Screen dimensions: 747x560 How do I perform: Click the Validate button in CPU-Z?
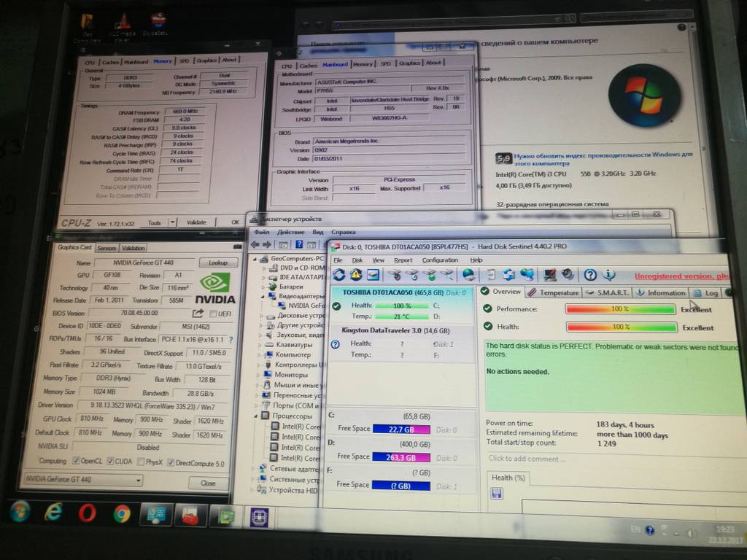coord(196,222)
